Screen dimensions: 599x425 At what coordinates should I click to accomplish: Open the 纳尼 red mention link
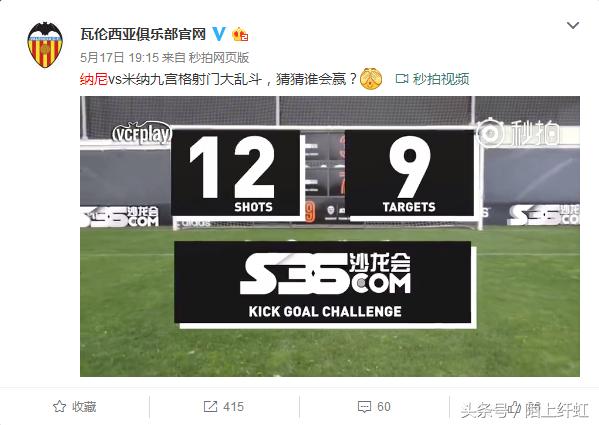point(94,79)
